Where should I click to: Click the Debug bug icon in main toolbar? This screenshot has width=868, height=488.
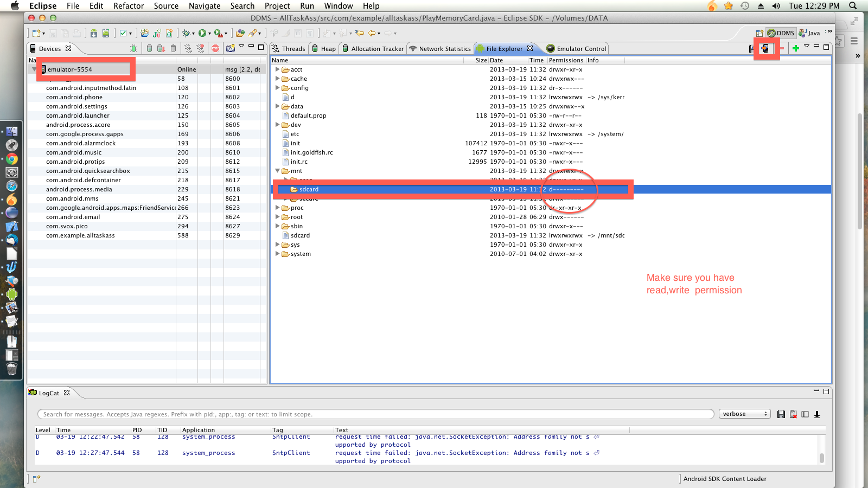(x=186, y=33)
